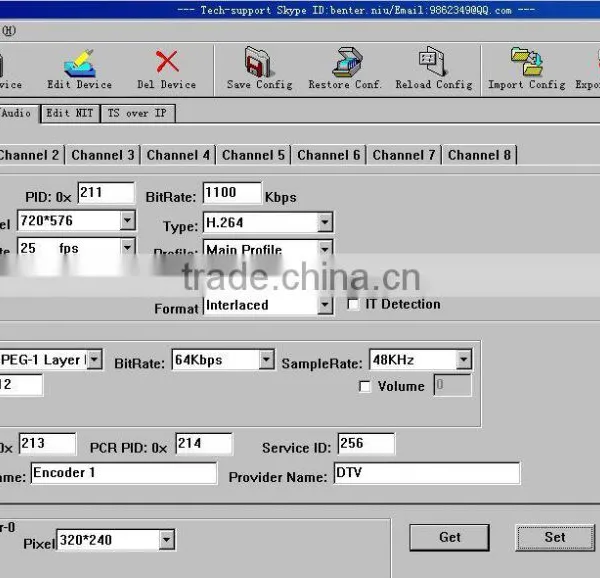Click the Get button
The width and height of the screenshot is (600, 578).
pos(450,537)
